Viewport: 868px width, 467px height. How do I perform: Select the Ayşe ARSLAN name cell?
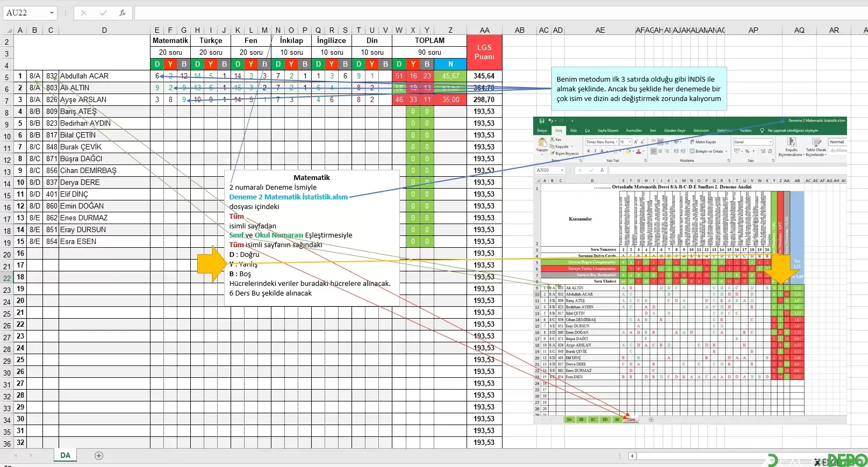tap(104, 100)
